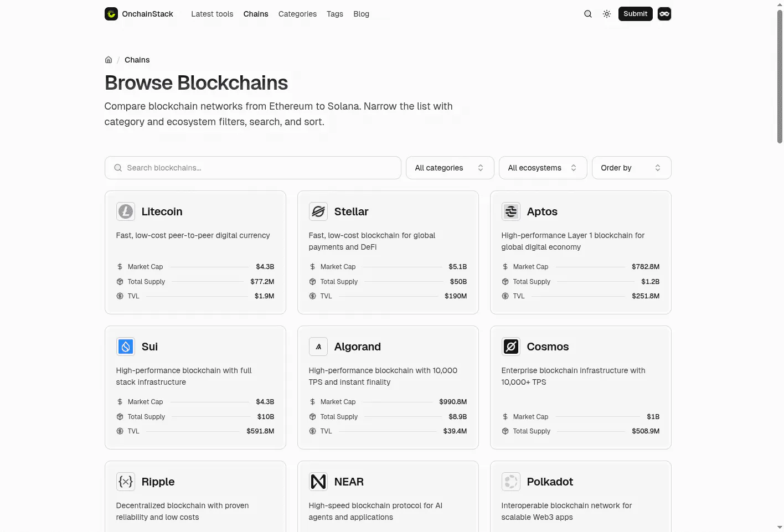Open the Blog nav item
This screenshot has width=784, height=532.
(361, 14)
